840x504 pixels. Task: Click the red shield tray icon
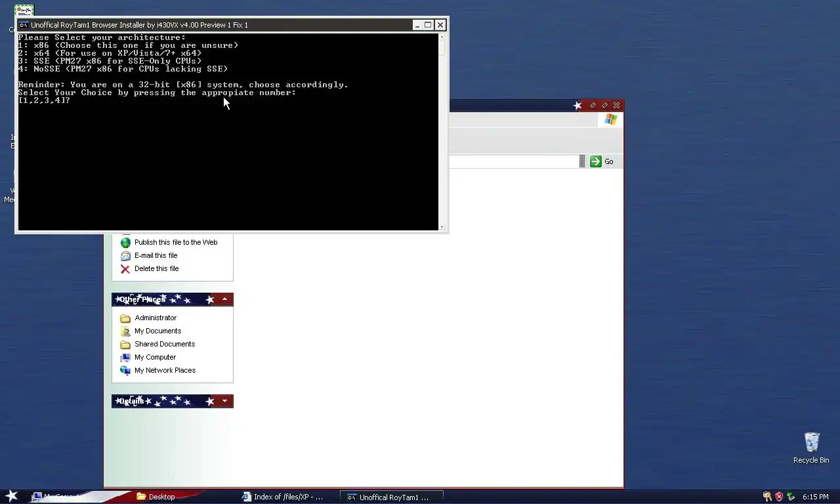pyautogui.click(x=779, y=497)
